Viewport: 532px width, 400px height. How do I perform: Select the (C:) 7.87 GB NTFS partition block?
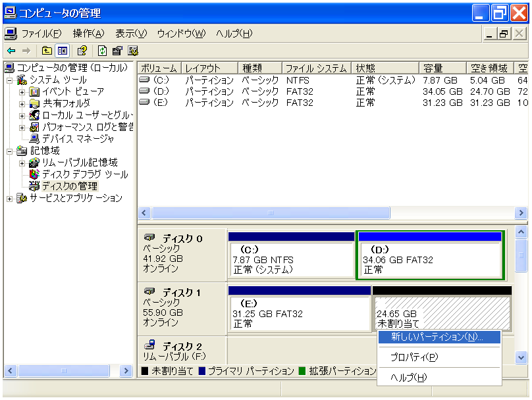[292, 255]
